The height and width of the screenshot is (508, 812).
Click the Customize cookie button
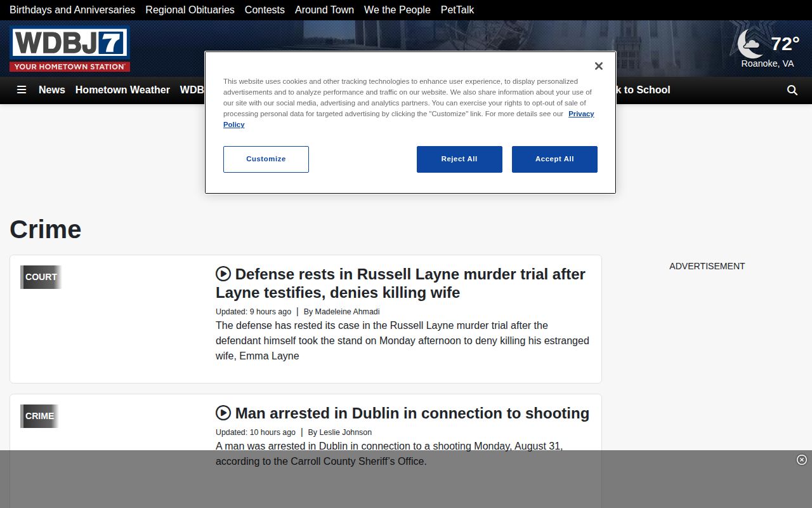point(266,159)
